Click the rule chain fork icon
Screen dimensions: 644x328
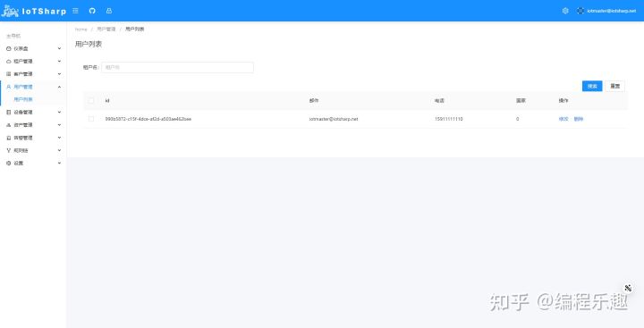pyautogui.click(x=9, y=150)
